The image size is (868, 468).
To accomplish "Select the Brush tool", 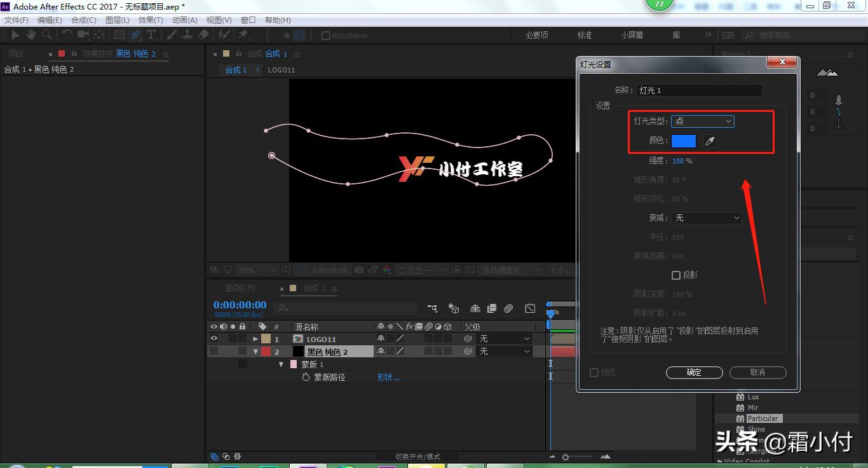I will pos(172,34).
